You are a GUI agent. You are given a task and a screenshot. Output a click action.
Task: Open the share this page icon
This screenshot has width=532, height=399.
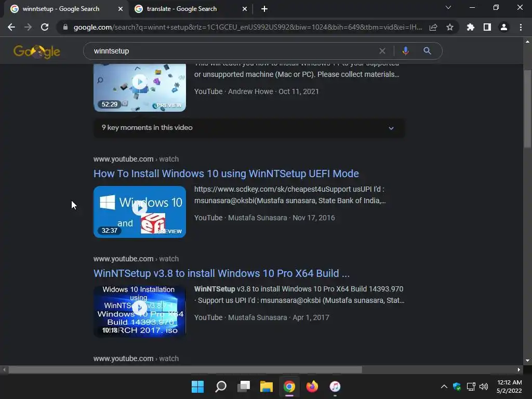tap(433, 27)
